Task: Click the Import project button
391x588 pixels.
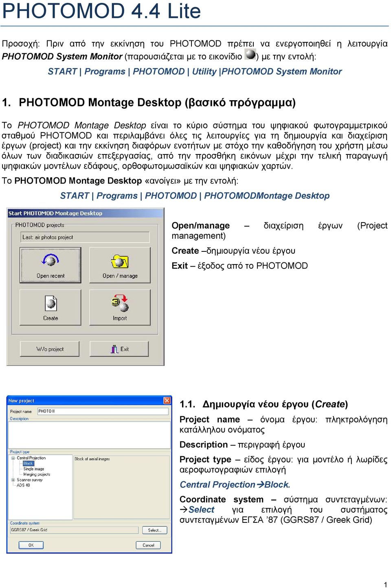Action: pos(120,307)
